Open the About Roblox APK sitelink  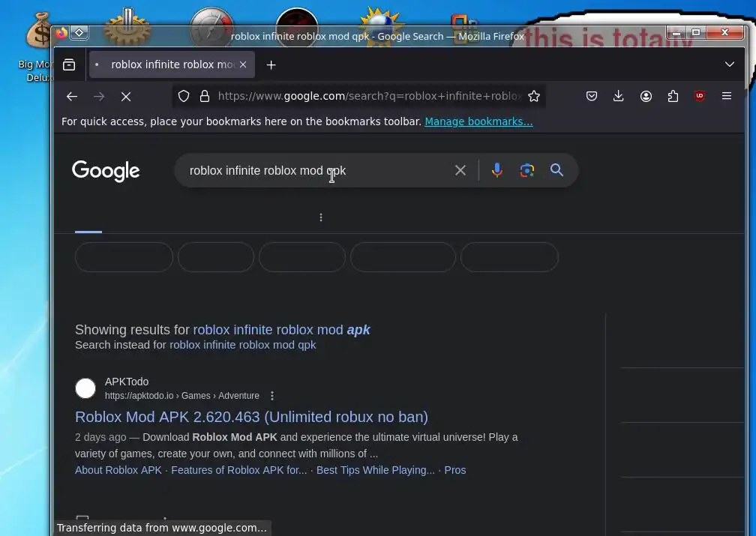point(118,471)
